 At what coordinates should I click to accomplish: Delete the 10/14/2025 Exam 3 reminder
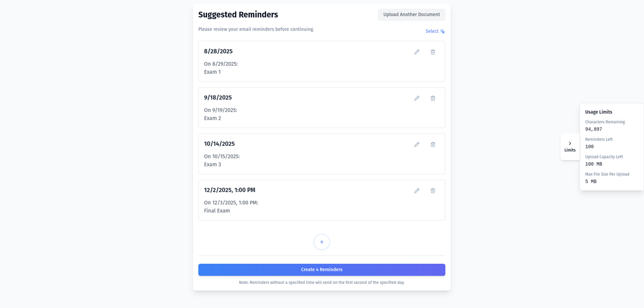click(433, 144)
